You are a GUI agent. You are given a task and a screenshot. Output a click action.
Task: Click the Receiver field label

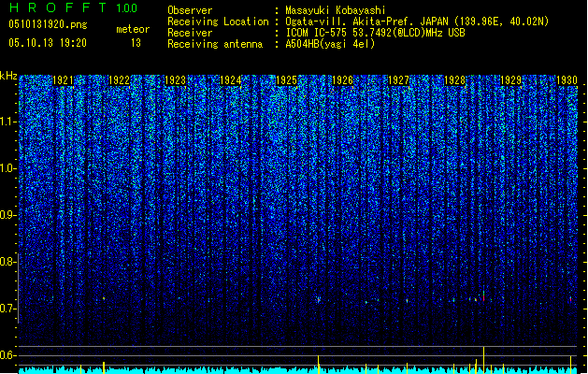190,33
